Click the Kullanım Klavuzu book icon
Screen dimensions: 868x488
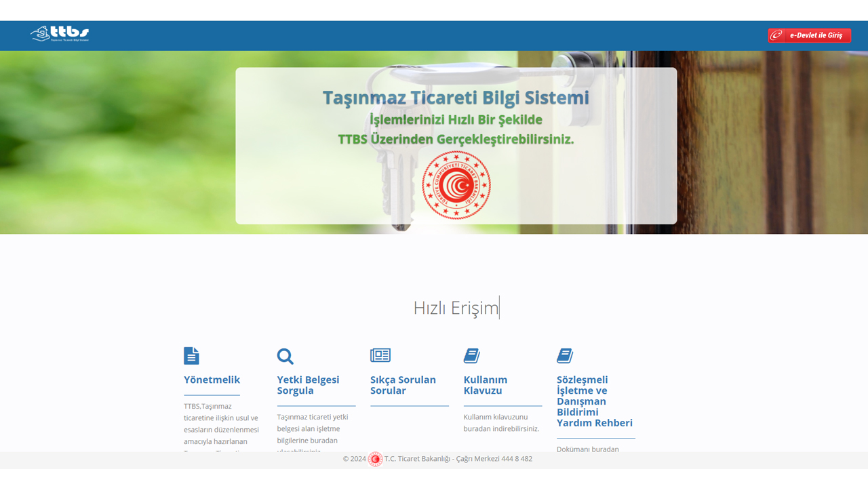[471, 355]
